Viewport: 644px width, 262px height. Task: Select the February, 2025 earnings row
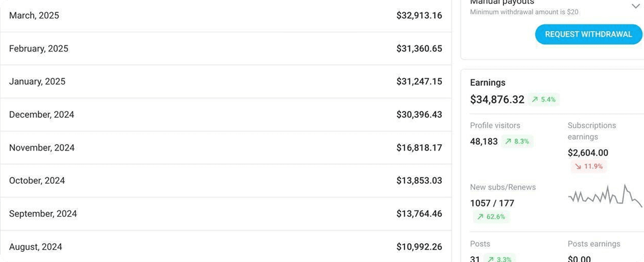pyautogui.click(x=225, y=49)
